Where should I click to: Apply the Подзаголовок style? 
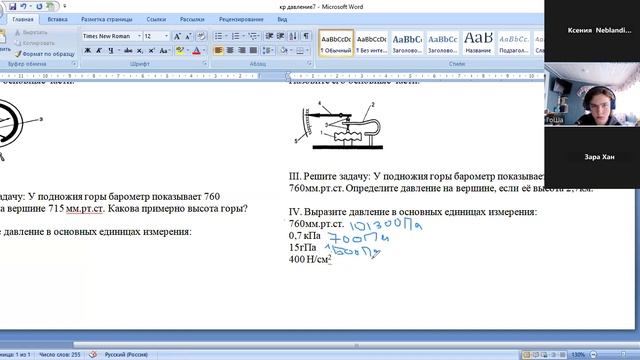pyautogui.click(x=513, y=43)
